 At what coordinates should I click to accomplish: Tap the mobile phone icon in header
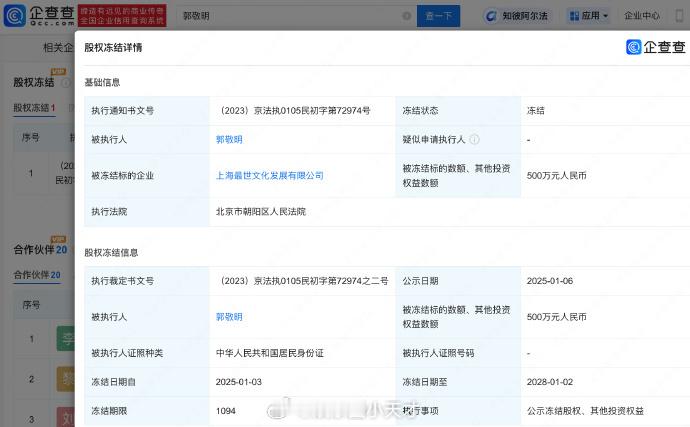679,15
